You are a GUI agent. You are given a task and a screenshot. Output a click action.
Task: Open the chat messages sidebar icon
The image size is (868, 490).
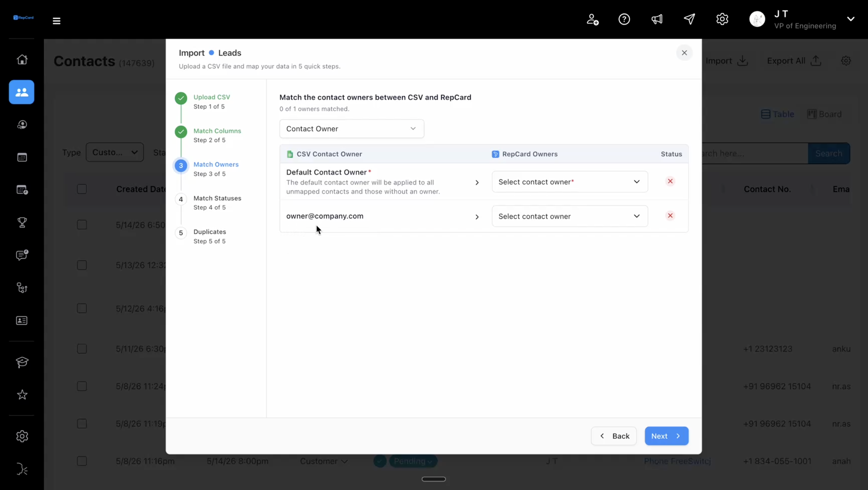tap(22, 255)
